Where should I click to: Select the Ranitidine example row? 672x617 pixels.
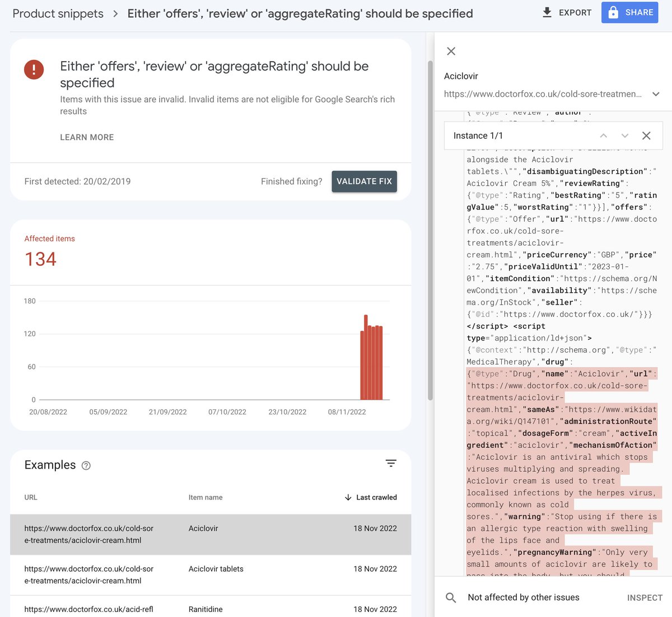(x=211, y=607)
